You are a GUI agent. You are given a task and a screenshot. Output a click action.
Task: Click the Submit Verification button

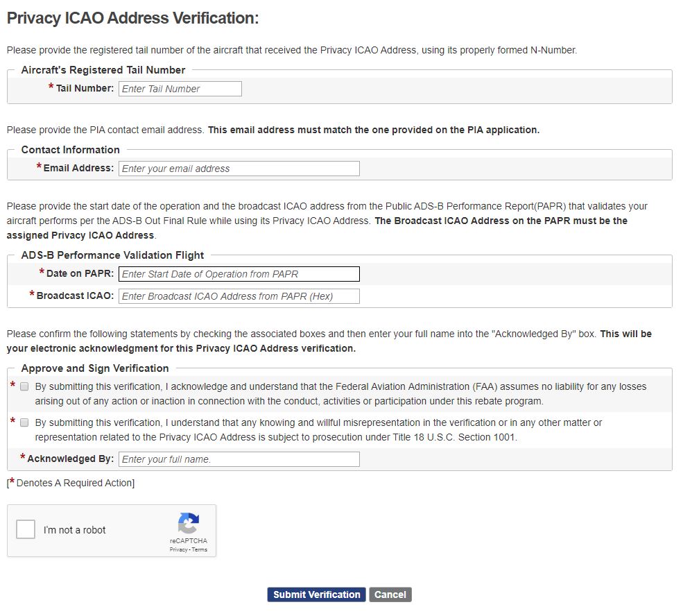[x=317, y=594]
